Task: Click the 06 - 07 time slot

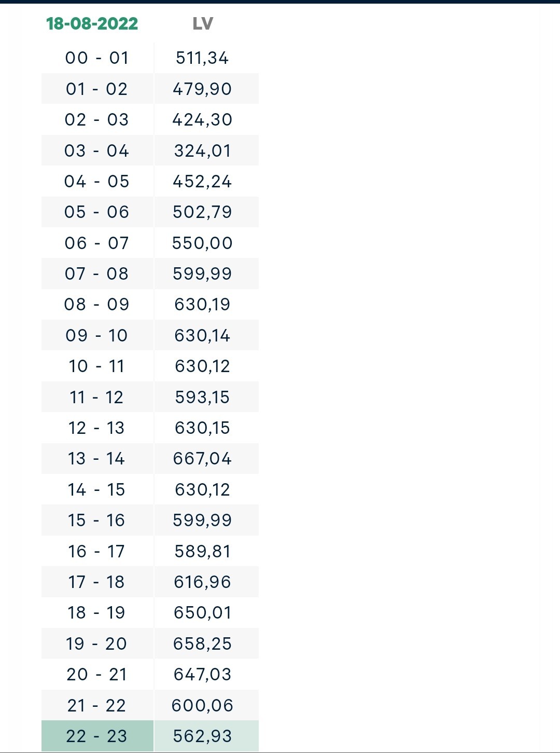Action: tap(97, 243)
